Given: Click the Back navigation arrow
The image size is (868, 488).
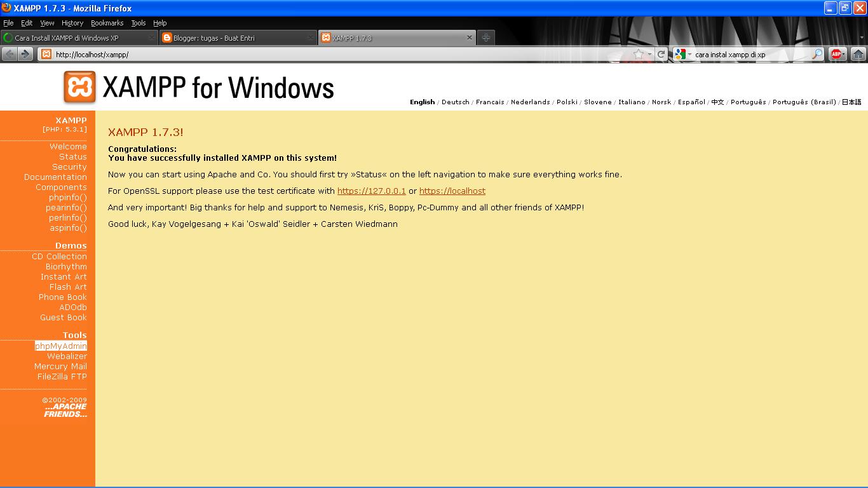Looking at the screenshot, I should pos(10,54).
